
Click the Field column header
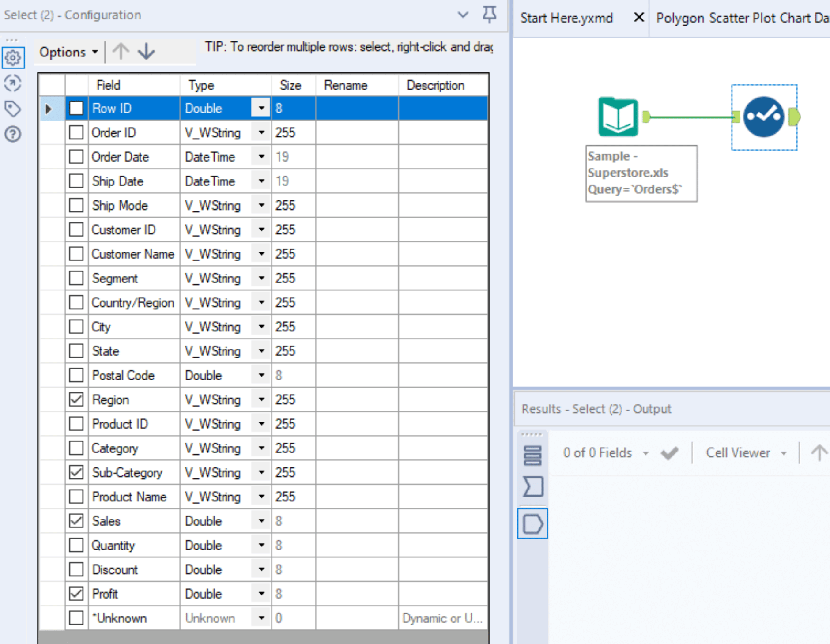(x=134, y=85)
